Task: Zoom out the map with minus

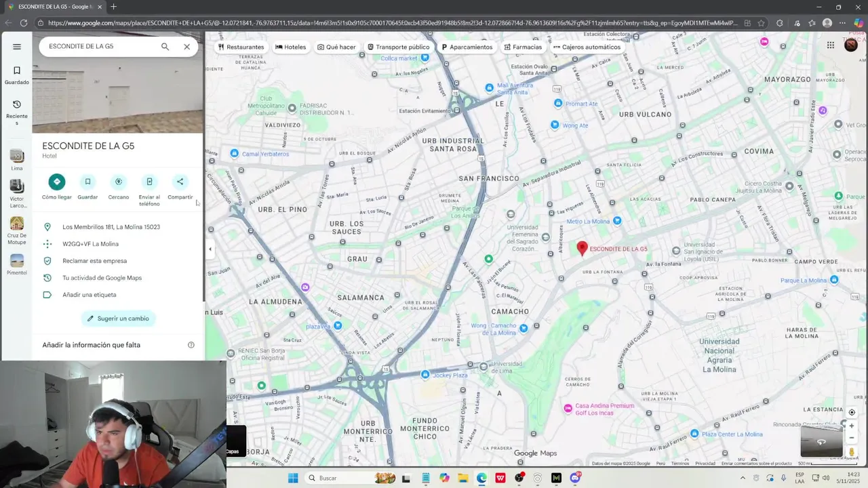Action: coord(852,438)
